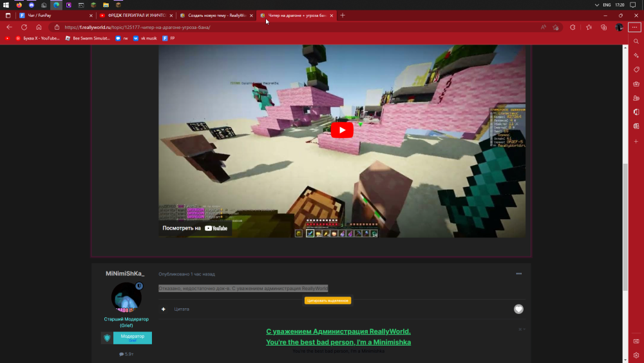The width and height of the screenshot is (644, 363).
Task: Open the FP bookmark
Action: [x=168, y=38]
